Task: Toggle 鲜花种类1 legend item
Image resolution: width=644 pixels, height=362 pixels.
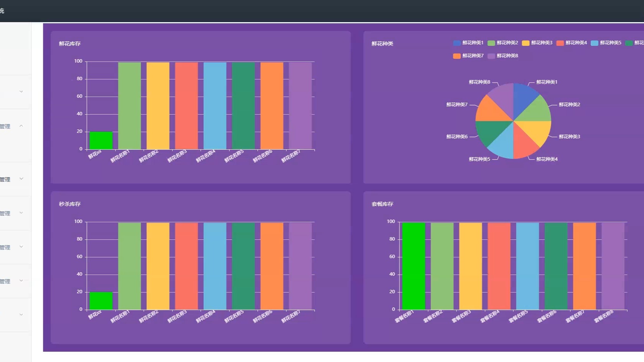Action: (x=468, y=43)
